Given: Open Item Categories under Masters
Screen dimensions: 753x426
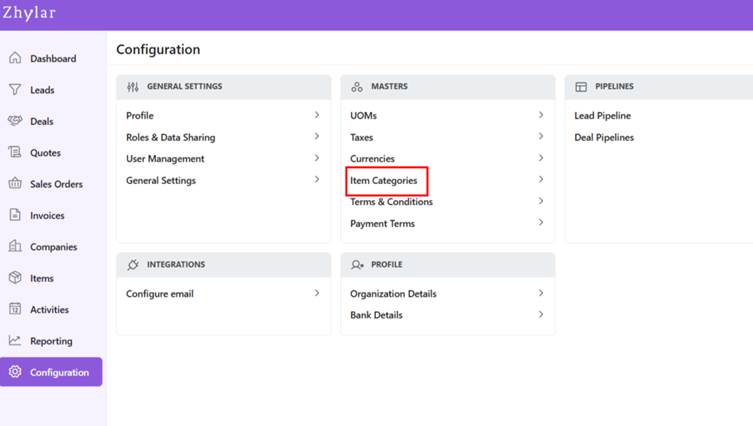Looking at the screenshot, I should (384, 181).
